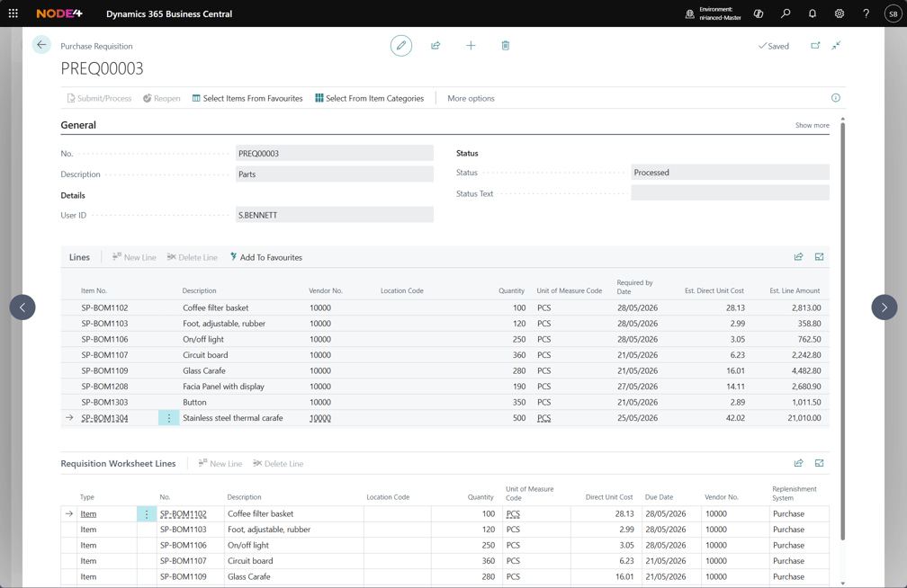Go to next record arrow

click(884, 307)
